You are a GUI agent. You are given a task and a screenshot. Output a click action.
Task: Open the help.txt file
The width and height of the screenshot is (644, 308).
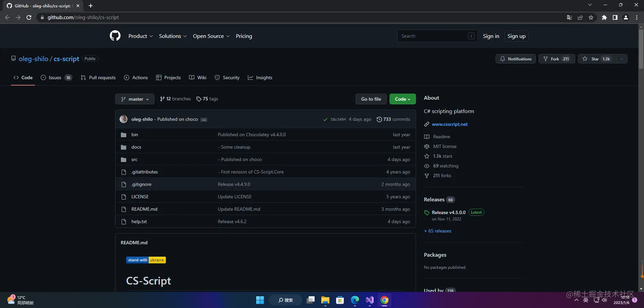pyautogui.click(x=139, y=221)
